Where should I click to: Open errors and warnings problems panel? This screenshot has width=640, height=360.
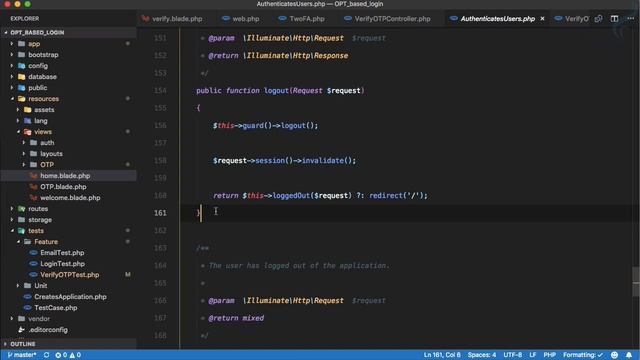(x=68, y=355)
